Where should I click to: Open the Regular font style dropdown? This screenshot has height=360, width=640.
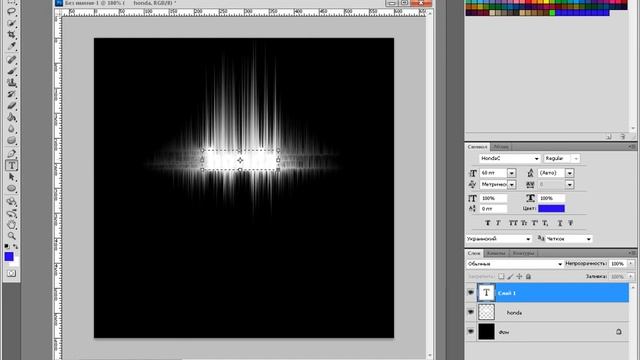pyautogui.click(x=576, y=158)
